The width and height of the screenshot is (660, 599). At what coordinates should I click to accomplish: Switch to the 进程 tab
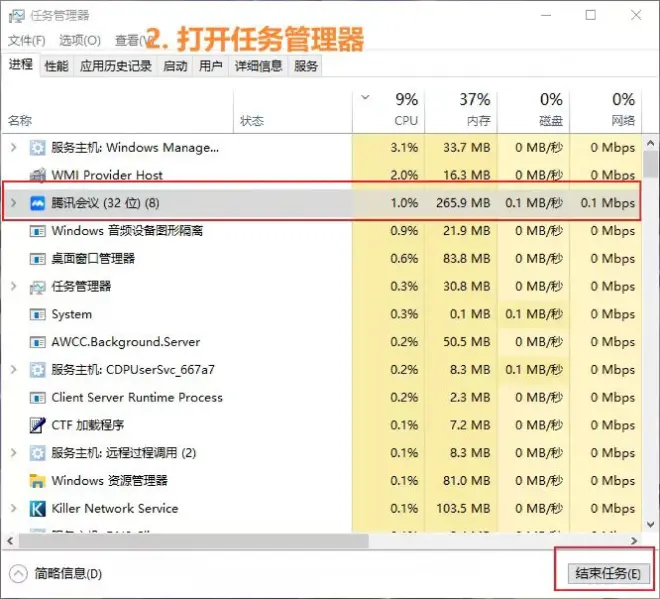tap(21, 64)
